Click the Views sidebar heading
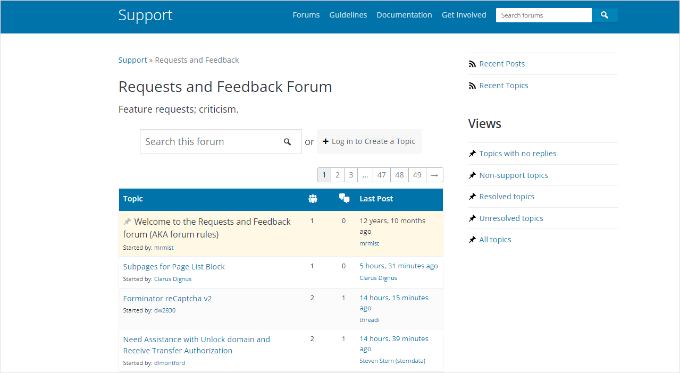Viewport: 680px width, 373px height. coord(484,124)
